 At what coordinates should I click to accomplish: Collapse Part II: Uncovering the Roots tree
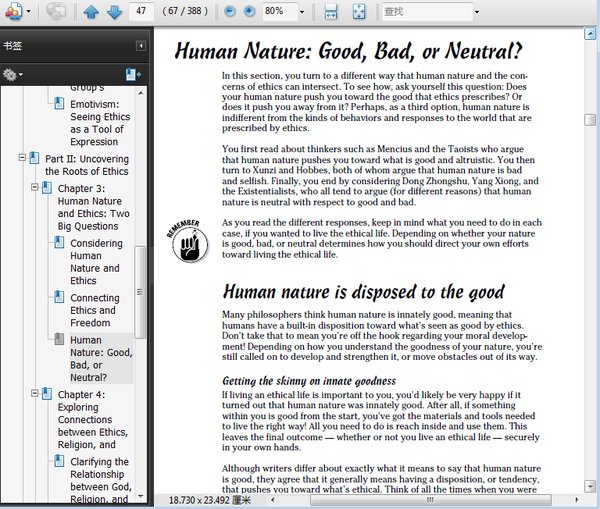pos(22,157)
